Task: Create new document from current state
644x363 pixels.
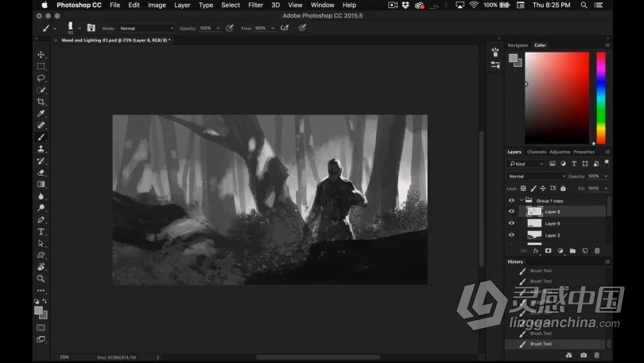Action: point(568,355)
